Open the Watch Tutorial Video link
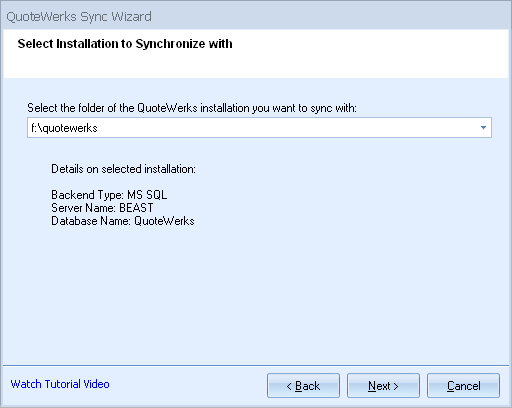 pyautogui.click(x=60, y=384)
